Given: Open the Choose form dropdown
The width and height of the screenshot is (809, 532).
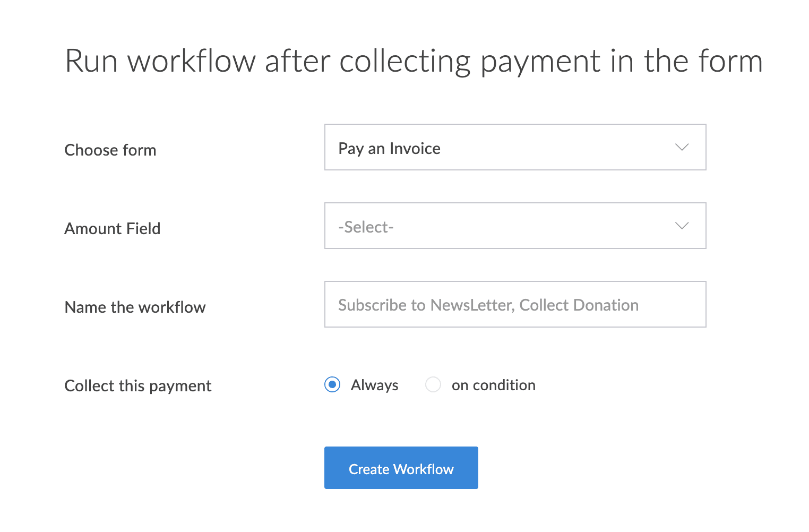Looking at the screenshot, I should click(x=515, y=147).
